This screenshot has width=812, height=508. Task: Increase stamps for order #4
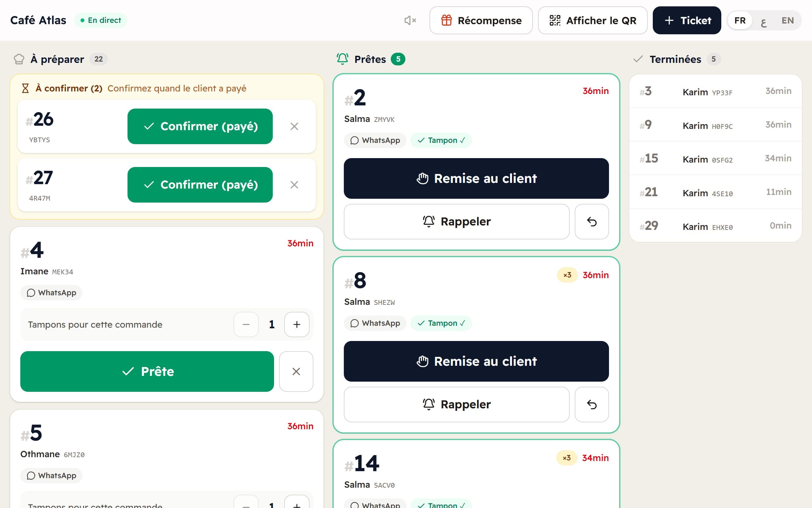(x=297, y=324)
